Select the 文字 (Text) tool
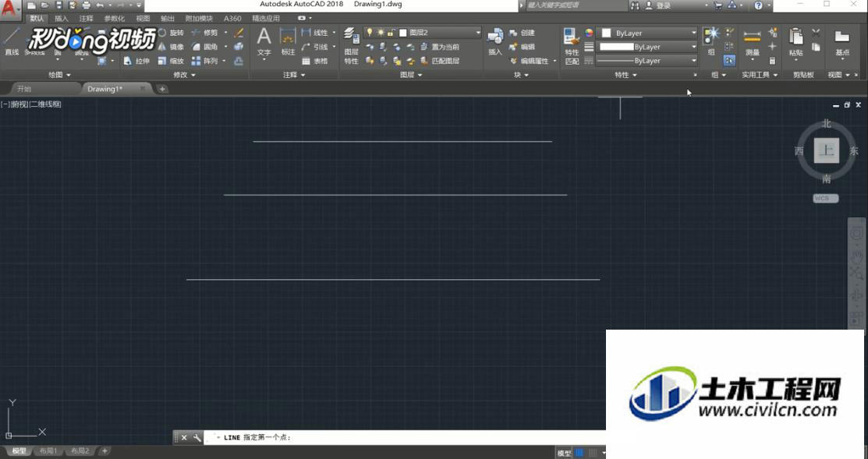This screenshot has width=868, height=459. click(x=264, y=42)
